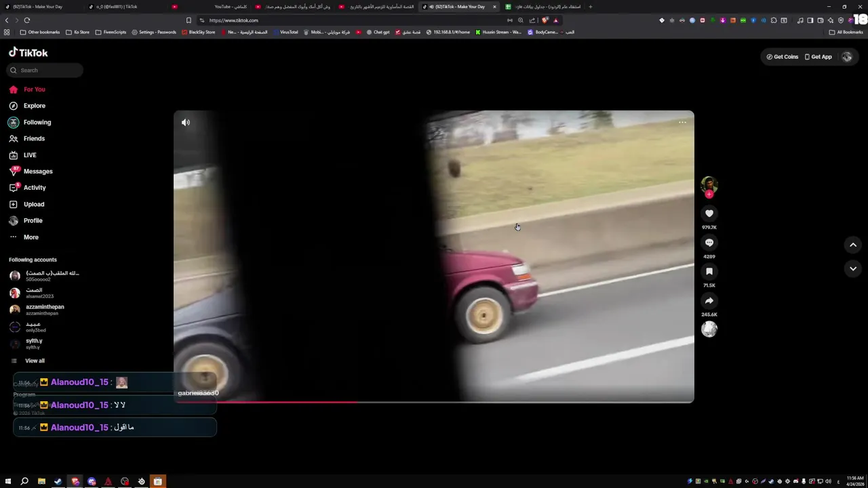Open the LIVE section

coord(22,155)
